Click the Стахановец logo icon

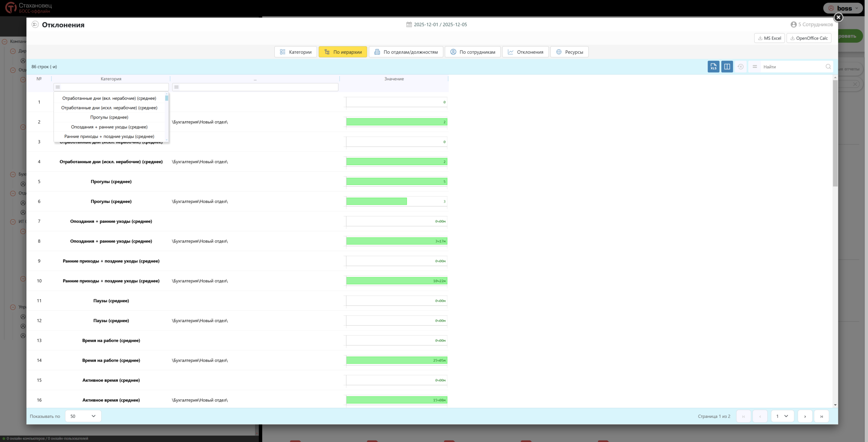click(x=11, y=7)
